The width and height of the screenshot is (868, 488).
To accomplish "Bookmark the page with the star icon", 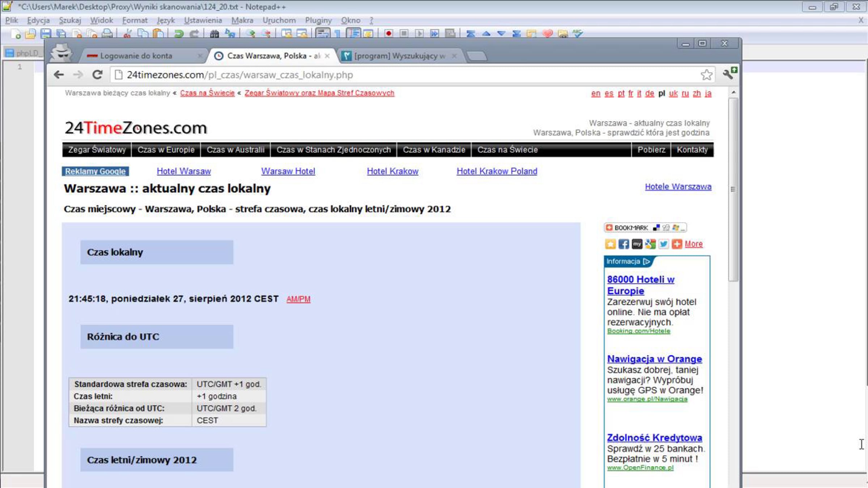I will tap(706, 75).
